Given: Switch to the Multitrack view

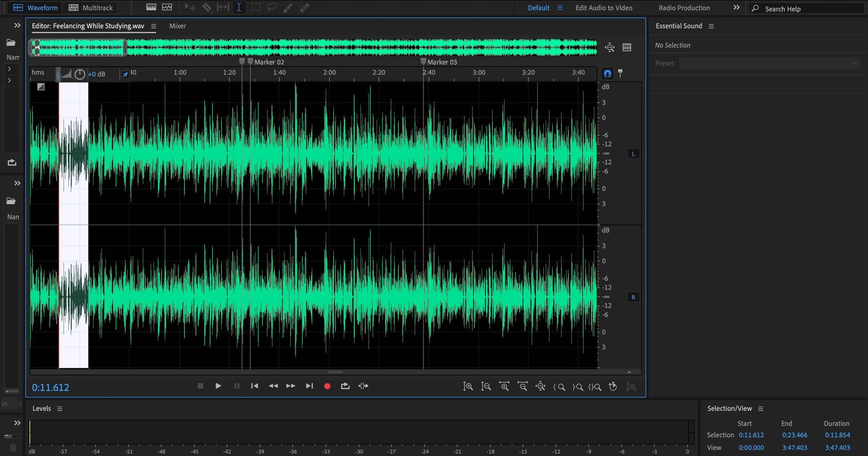Looking at the screenshot, I should [x=90, y=8].
